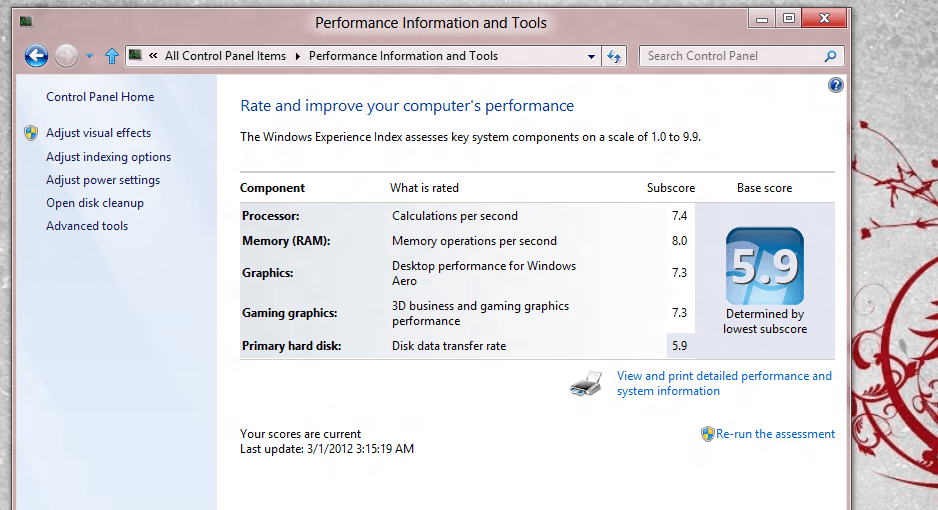Open Control Panel Home link
Image resolution: width=938 pixels, height=510 pixels.
[100, 97]
